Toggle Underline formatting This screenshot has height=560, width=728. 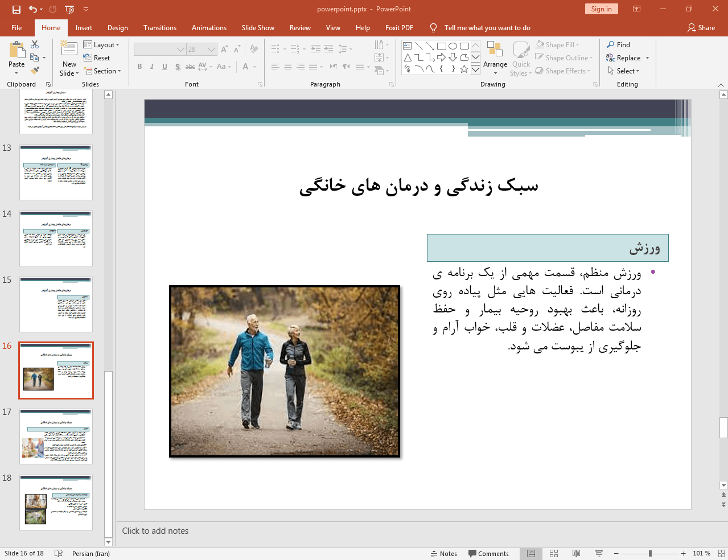[164, 67]
